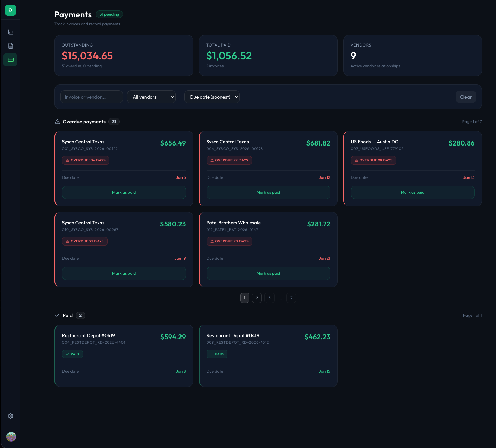496x448 pixels.
Task: Click the $462.23 paid amount
Action: click(318, 337)
